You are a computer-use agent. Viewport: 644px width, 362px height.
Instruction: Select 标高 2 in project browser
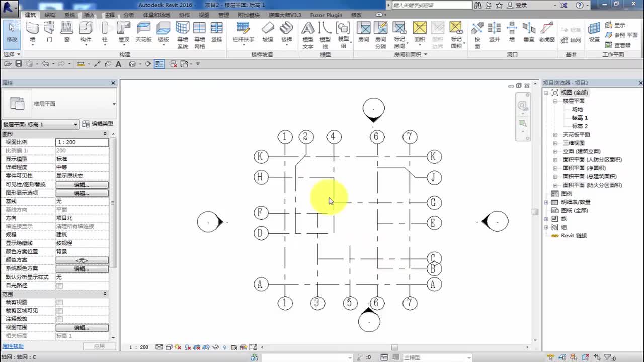pyautogui.click(x=580, y=126)
